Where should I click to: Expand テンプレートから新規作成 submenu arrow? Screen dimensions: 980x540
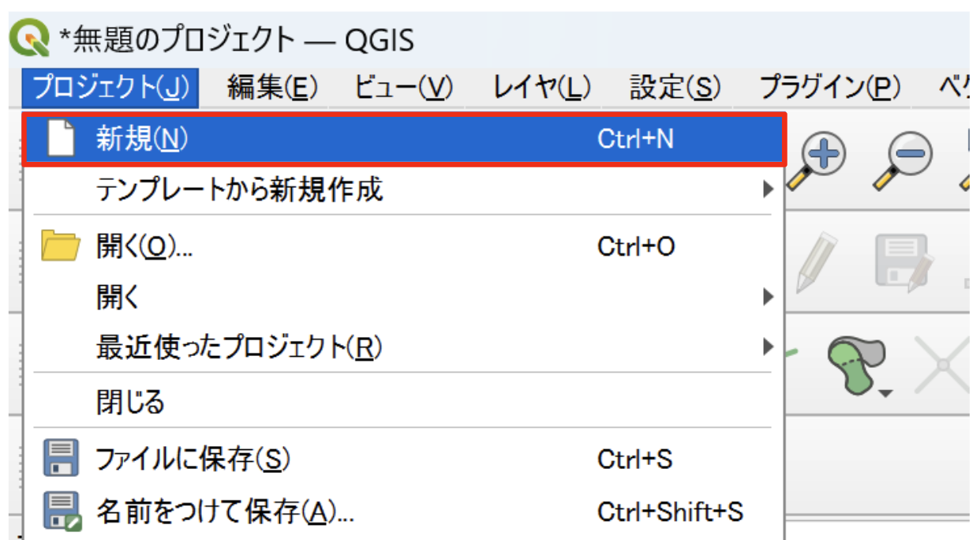[766, 189]
